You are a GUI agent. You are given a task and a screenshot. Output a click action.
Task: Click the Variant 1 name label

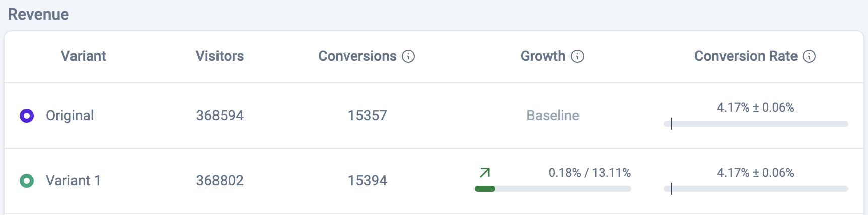click(73, 181)
